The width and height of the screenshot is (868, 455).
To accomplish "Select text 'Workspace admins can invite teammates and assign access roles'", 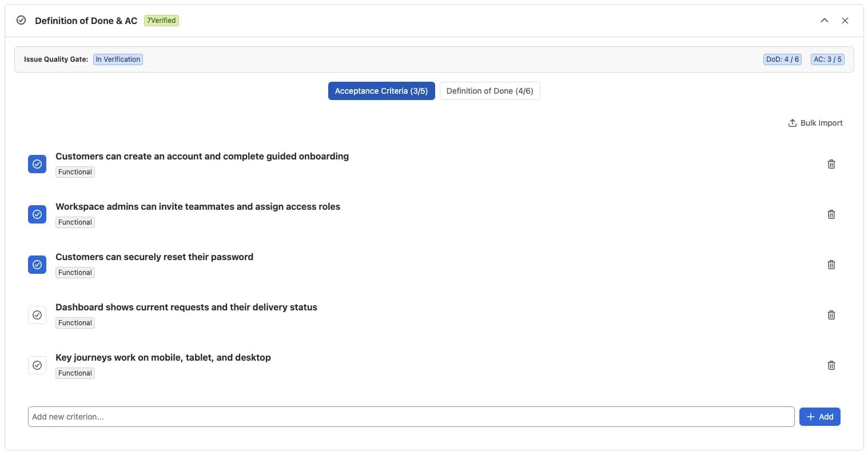I will point(198,206).
